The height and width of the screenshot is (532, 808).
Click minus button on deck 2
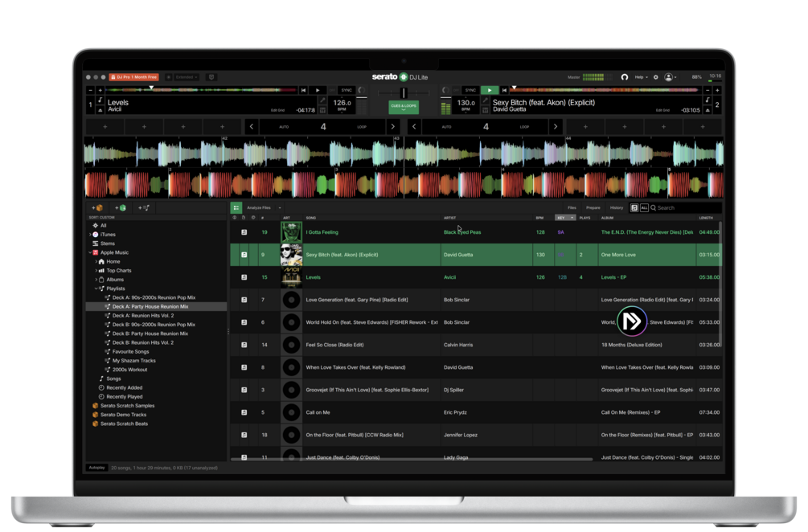(708, 90)
